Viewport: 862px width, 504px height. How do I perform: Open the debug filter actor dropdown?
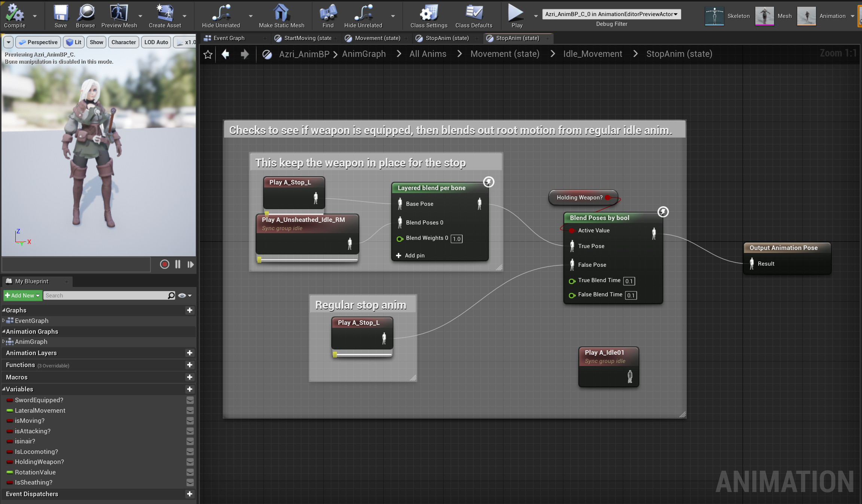point(676,14)
